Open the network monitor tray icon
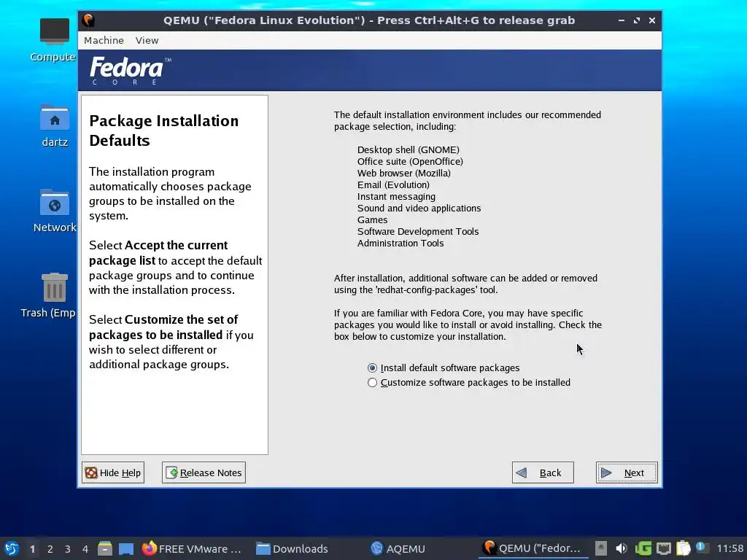747x560 pixels. click(664, 548)
